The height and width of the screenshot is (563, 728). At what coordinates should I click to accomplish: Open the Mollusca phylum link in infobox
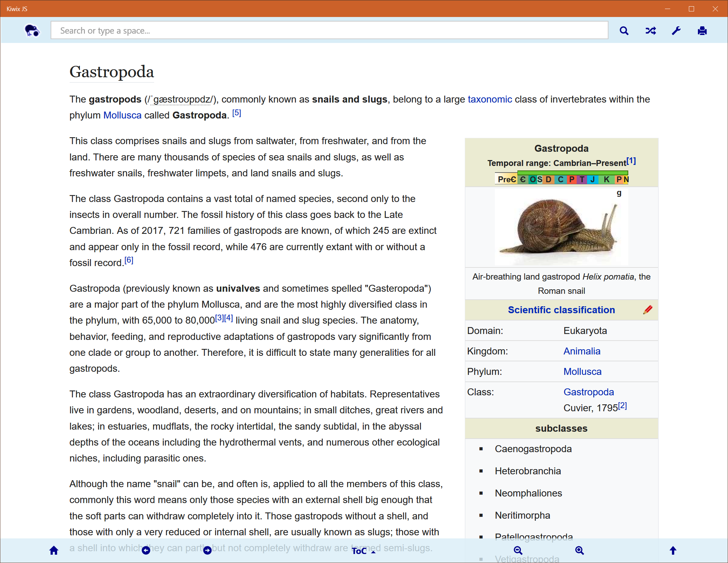583,372
